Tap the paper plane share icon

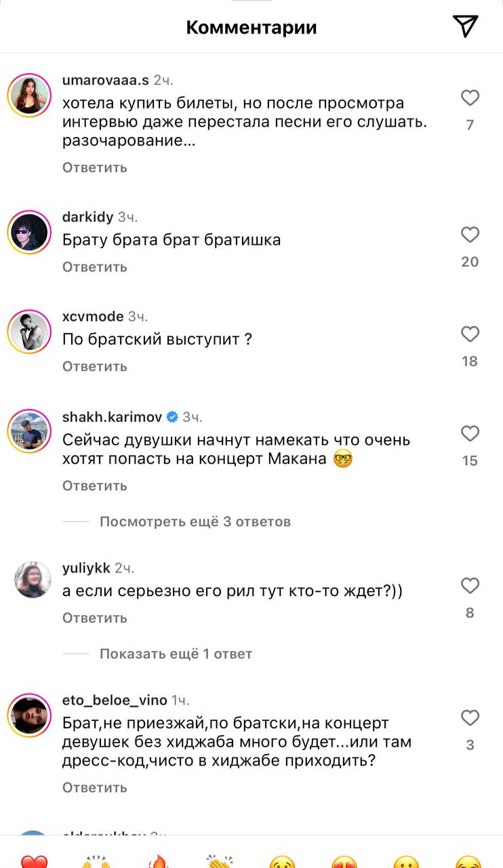click(x=465, y=26)
